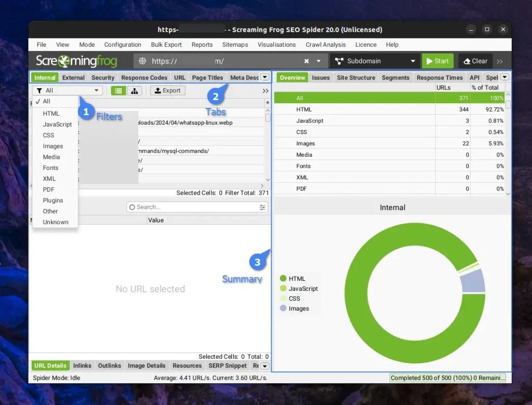Image resolution: width=532 pixels, height=405 pixels.
Task: Select Images in the filter dropdown list
Action: 55,146
